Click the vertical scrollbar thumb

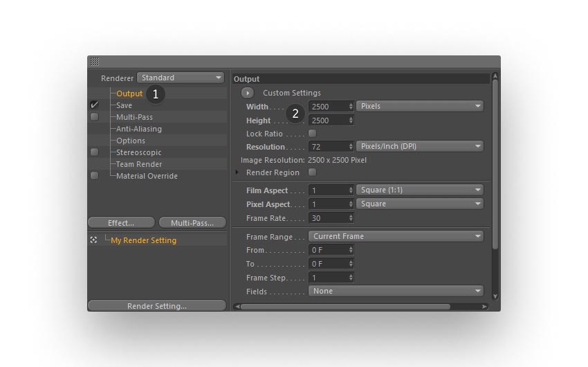click(495, 164)
